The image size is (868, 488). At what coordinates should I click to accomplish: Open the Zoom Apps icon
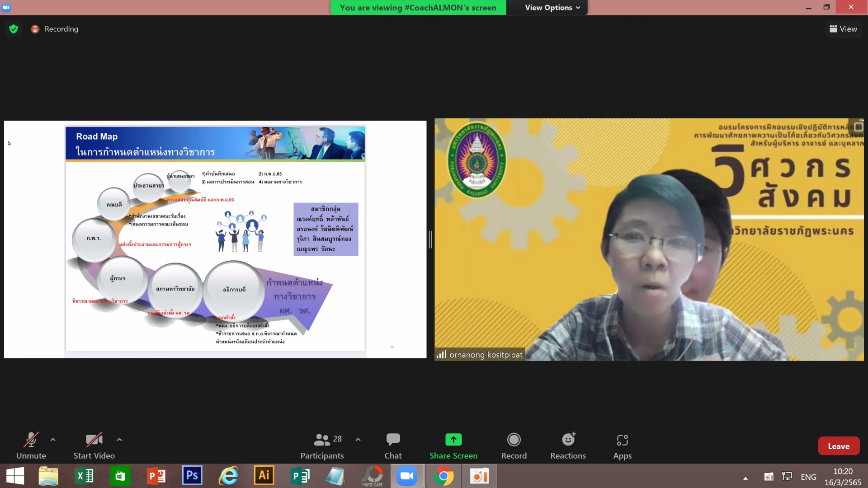pyautogui.click(x=622, y=440)
